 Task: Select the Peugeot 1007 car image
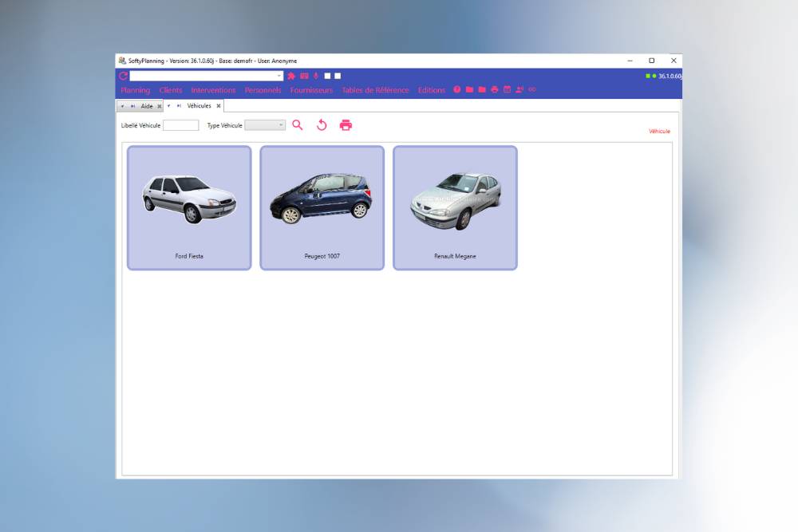(321, 199)
